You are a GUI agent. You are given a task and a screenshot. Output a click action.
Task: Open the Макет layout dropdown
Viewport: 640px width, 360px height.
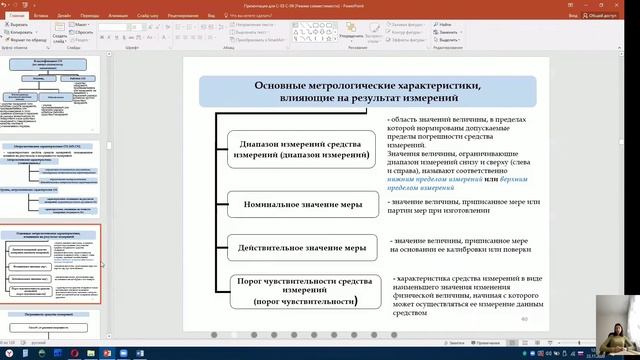80,24
